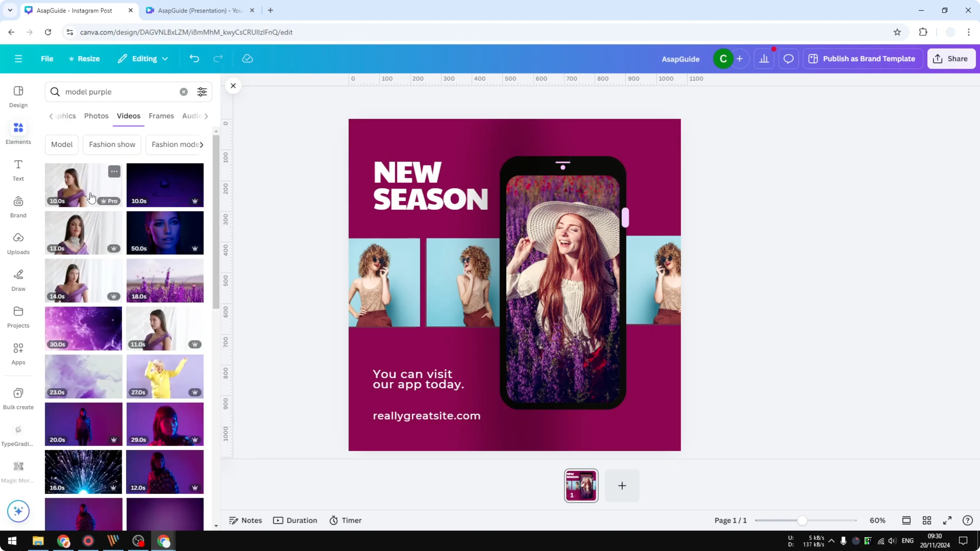Open the Magic Morph app

[18, 470]
